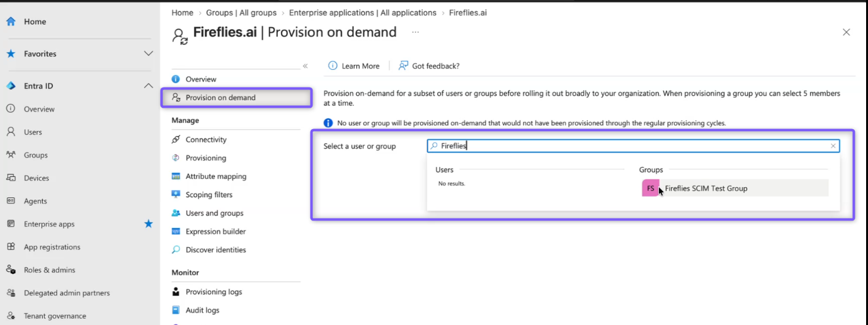This screenshot has width=868, height=325.
Task: Click the Entra ID diamond icon
Action: (x=11, y=86)
